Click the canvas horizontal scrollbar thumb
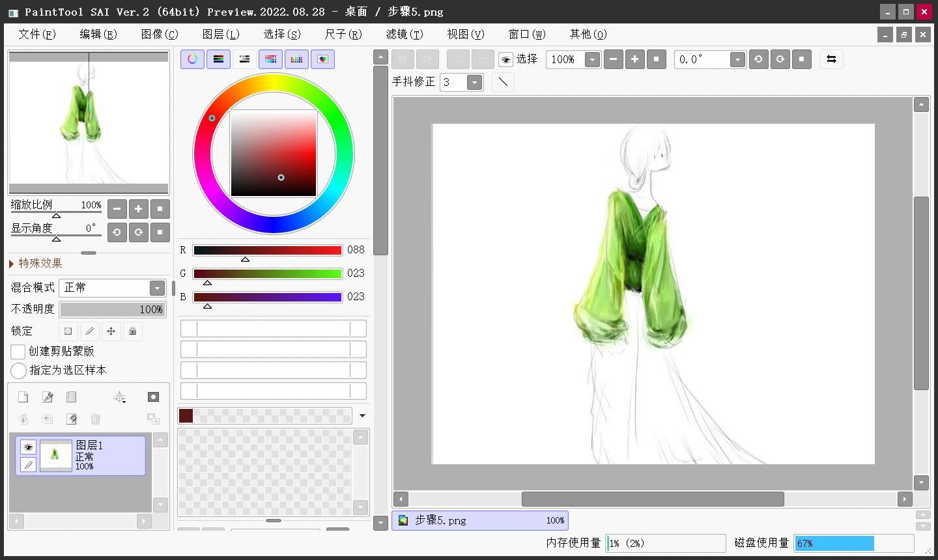938x560 pixels. coord(653,499)
